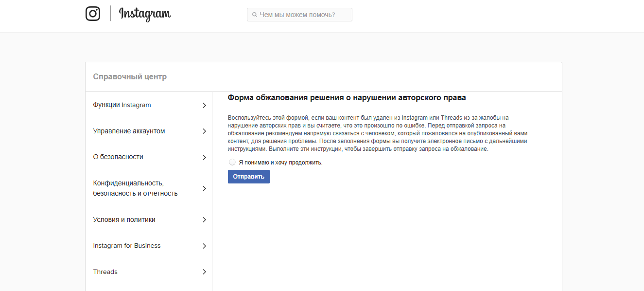
Task: Expand chevron next to Функции Instagram
Action: coord(204,106)
